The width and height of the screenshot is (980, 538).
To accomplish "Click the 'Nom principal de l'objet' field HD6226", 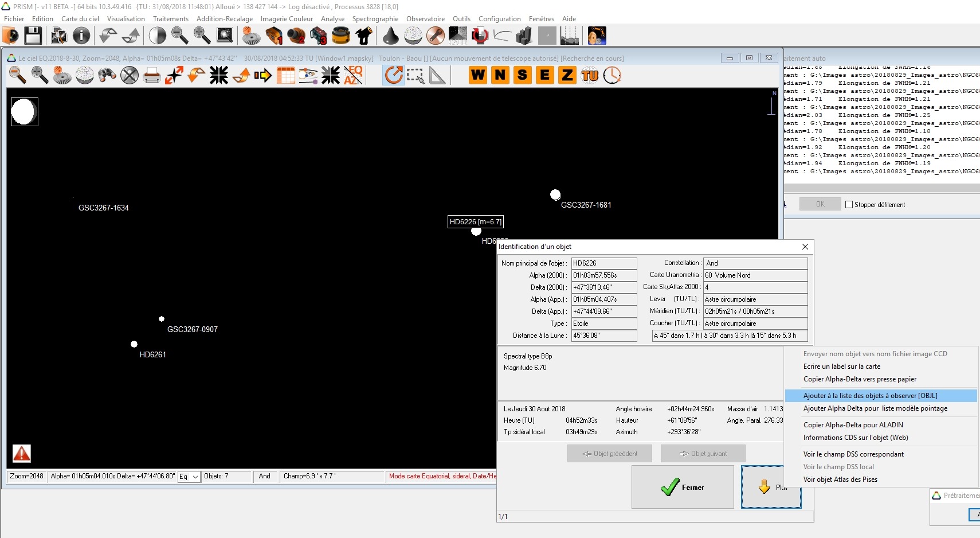I will click(603, 263).
